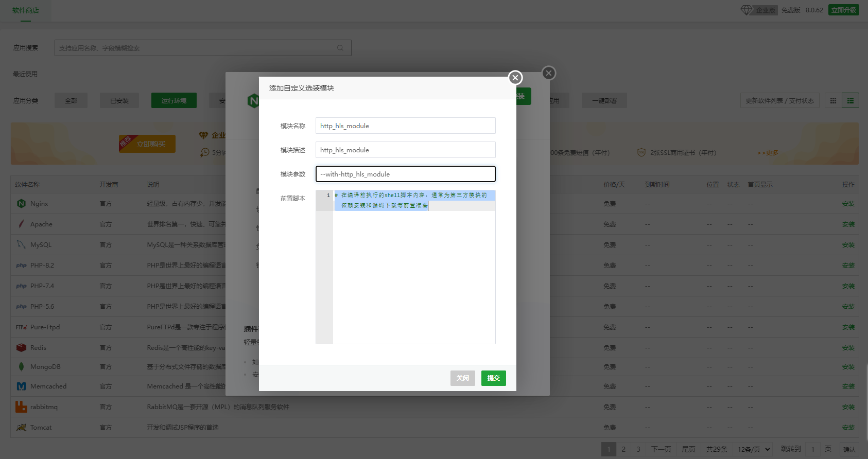
Task: Open the 12条/页 page size dropdown
Action: (754, 449)
